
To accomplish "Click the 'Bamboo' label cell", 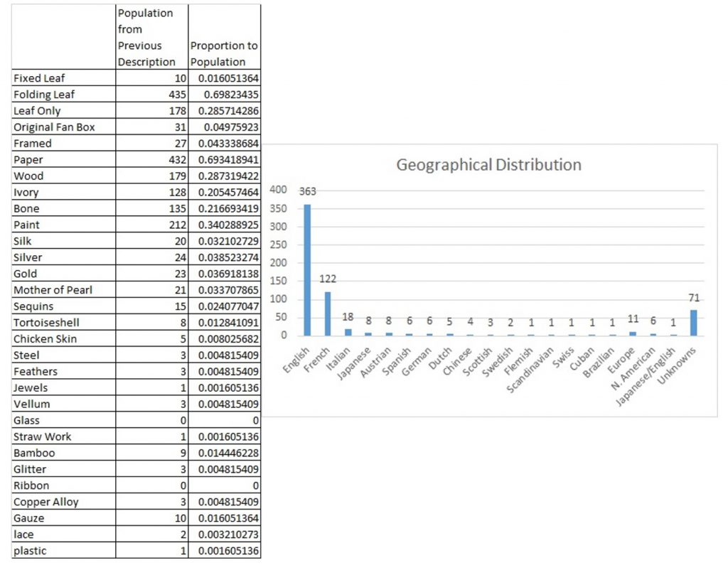I will click(63, 452).
